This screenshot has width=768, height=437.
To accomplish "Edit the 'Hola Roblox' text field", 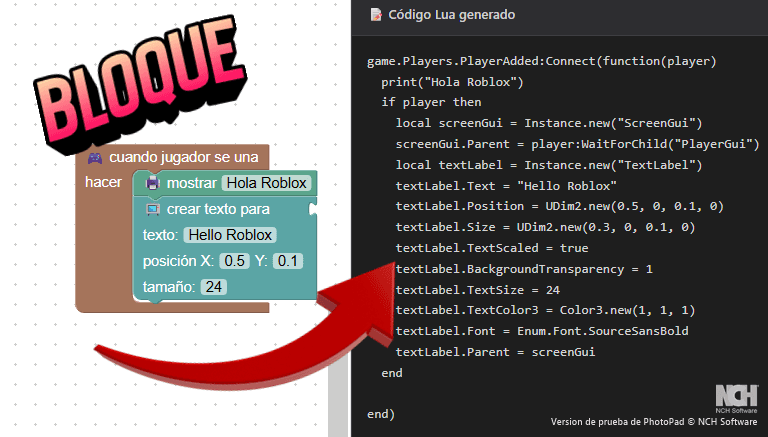I will (x=266, y=183).
